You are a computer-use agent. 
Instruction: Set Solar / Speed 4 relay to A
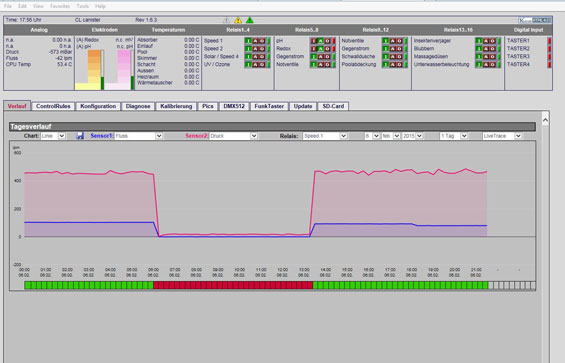(255, 57)
